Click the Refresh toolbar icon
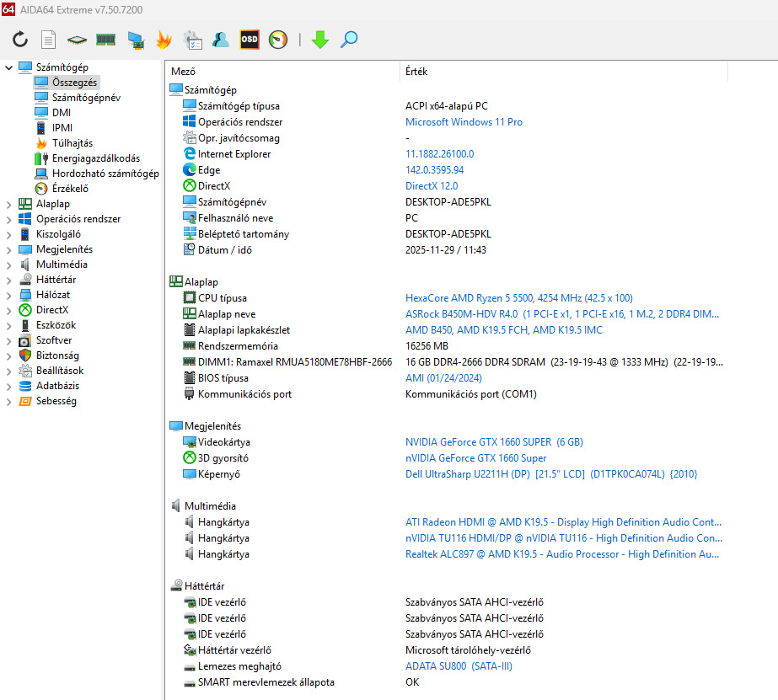 [x=20, y=39]
